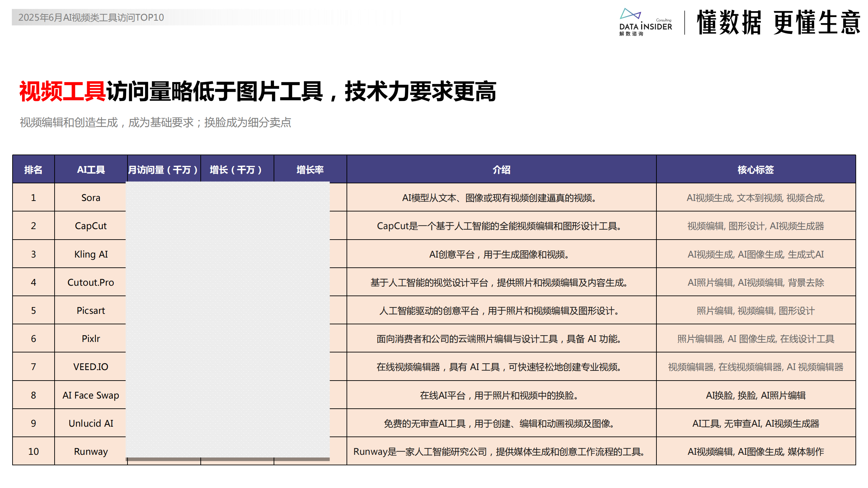Select the 'VEED.IO' tool cell
This screenshot has width=868, height=488.
point(91,367)
